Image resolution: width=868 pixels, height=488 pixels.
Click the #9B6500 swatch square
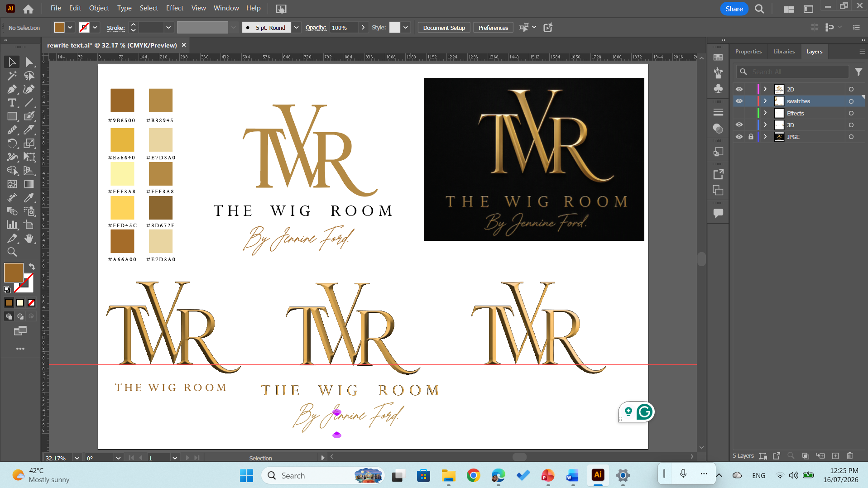click(122, 100)
